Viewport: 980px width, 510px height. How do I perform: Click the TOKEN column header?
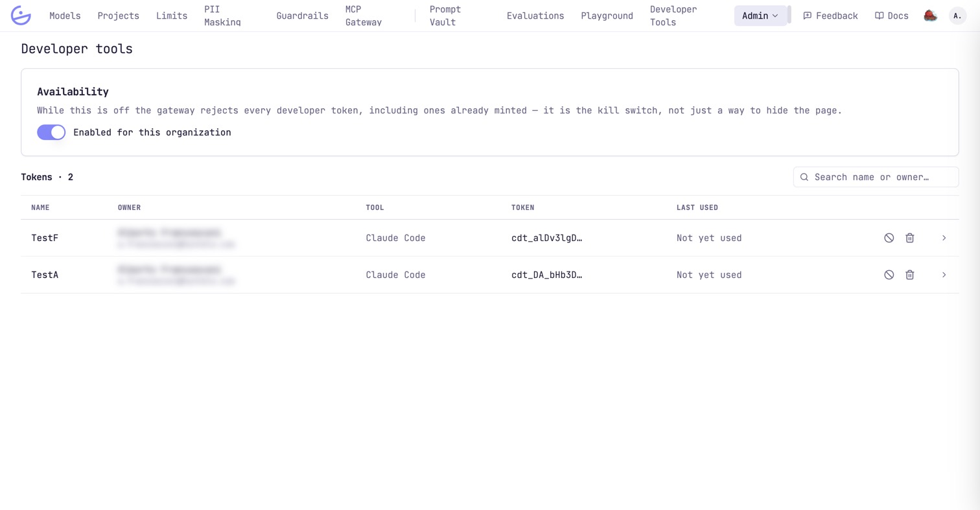[522, 207]
